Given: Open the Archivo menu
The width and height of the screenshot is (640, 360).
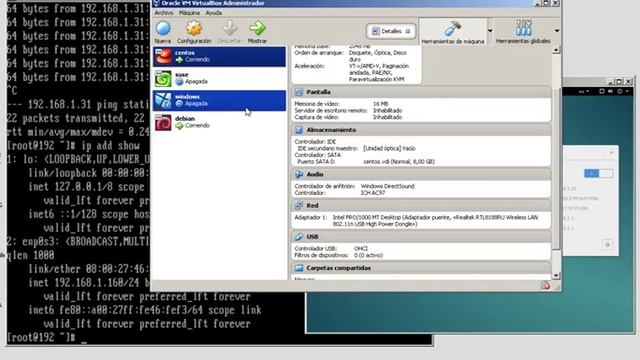Looking at the screenshot, I should point(164,13).
